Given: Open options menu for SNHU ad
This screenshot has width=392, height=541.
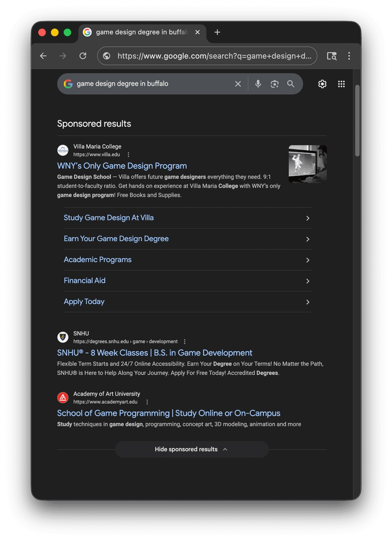Looking at the screenshot, I should pyautogui.click(x=185, y=341).
